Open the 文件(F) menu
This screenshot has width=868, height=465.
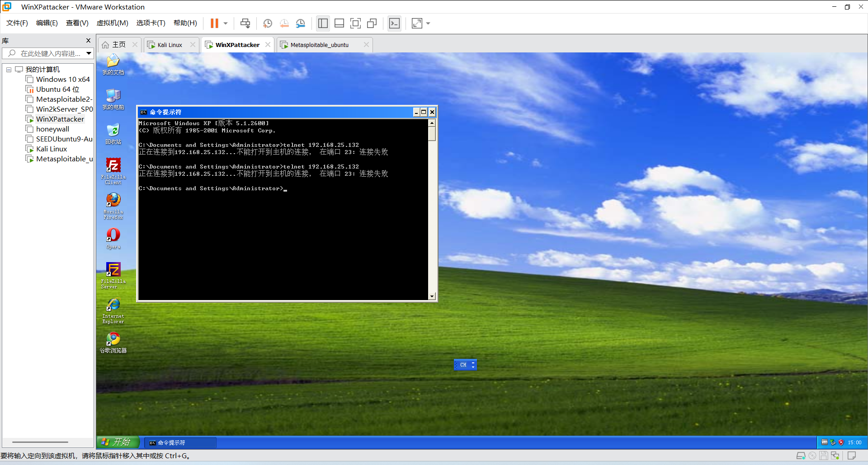pos(17,23)
